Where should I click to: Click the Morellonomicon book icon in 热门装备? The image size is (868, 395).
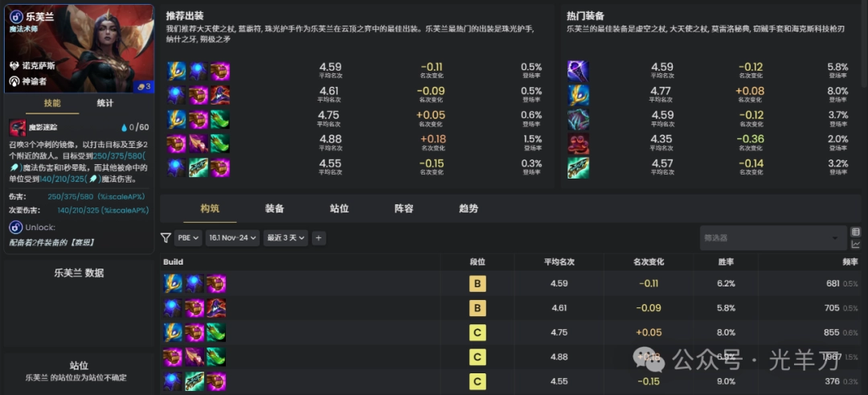(578, 119)
